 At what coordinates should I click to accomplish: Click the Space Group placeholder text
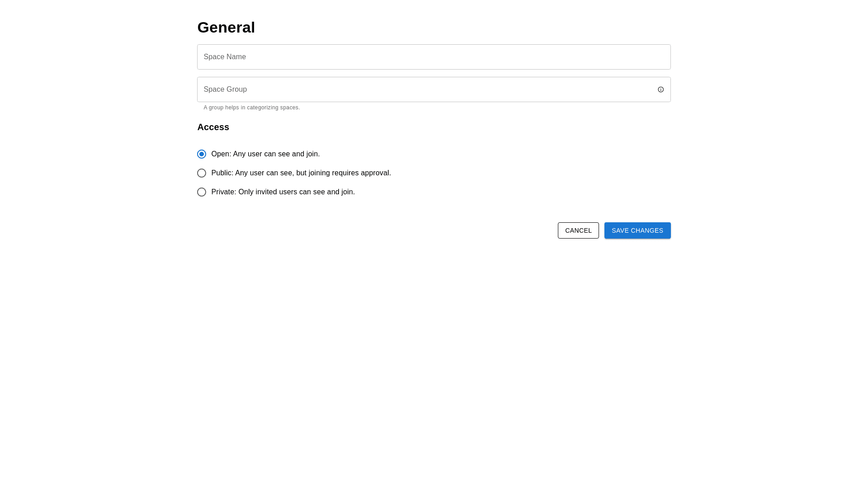(225, 89)
